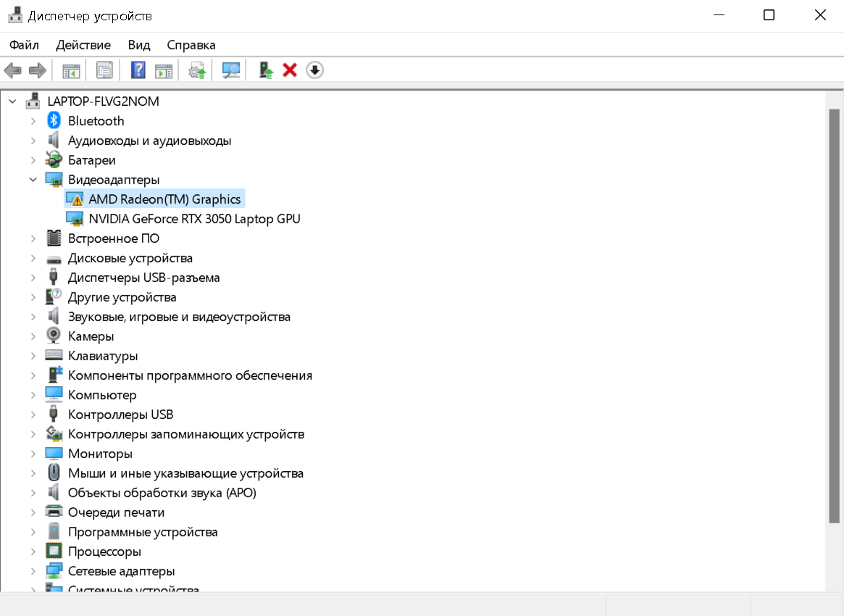Click the Forward arrow toolbar icon

click(x=38, y=70)
